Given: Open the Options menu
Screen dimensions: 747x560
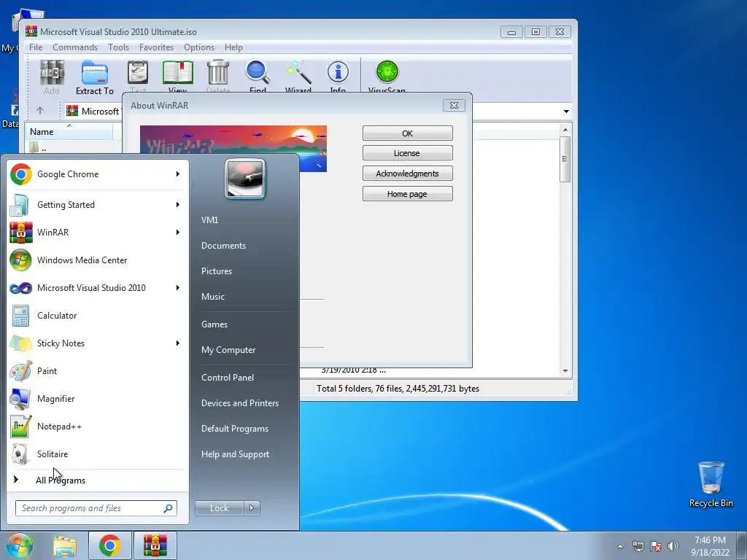Looking at the screenshot, I should point(199,47).
